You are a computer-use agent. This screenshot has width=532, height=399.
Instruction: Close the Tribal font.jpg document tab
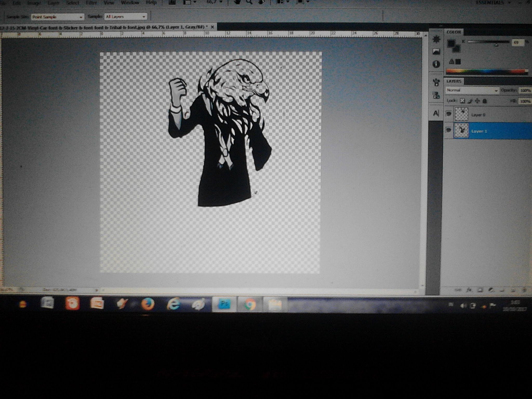click(212, 27)
